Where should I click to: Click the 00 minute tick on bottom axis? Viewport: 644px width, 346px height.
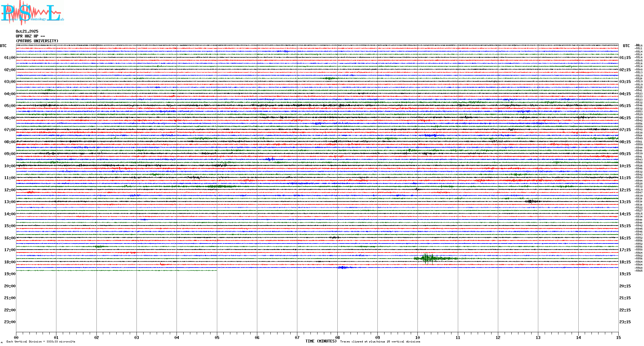click(16, 337)
